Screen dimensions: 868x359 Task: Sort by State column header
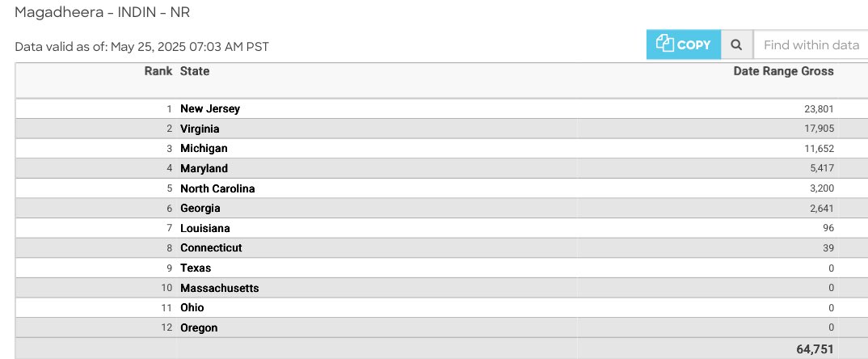(x=195, y=71)
